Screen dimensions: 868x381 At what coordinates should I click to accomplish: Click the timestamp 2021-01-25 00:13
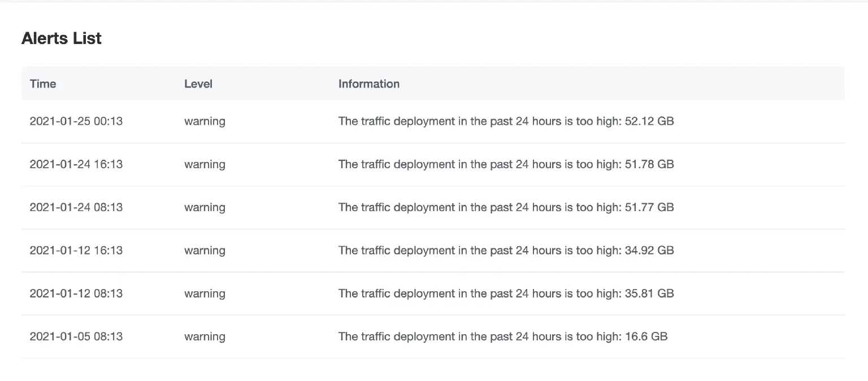click(76, 121)
